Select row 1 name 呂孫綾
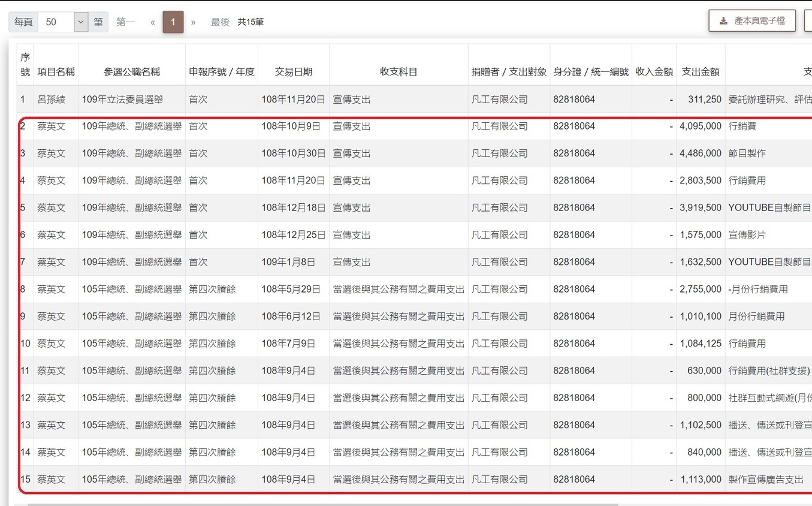The height and width of the screenshot is (506, 812). click(x=52, y=100)
